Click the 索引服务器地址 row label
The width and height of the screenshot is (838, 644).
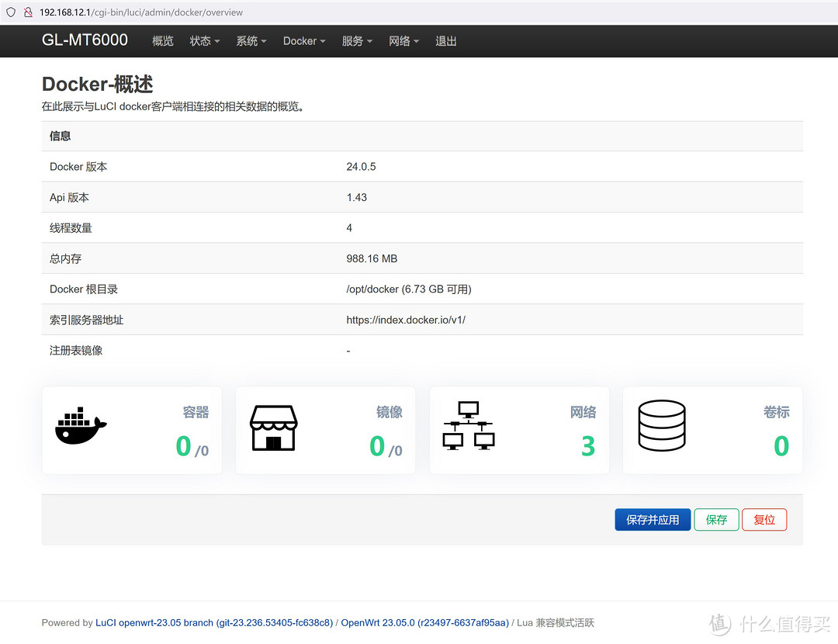coord(86,320)
